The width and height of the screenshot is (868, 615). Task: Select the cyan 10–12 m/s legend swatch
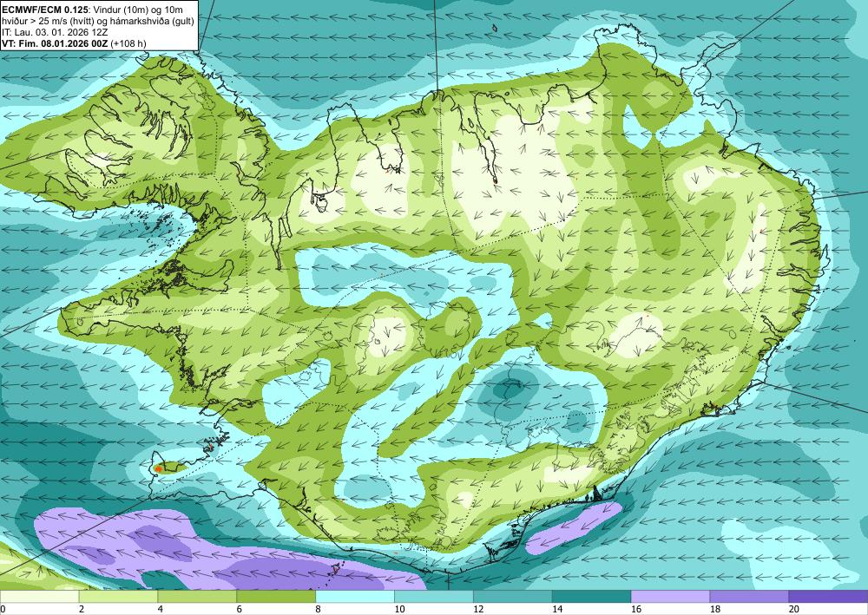(433, 597)
